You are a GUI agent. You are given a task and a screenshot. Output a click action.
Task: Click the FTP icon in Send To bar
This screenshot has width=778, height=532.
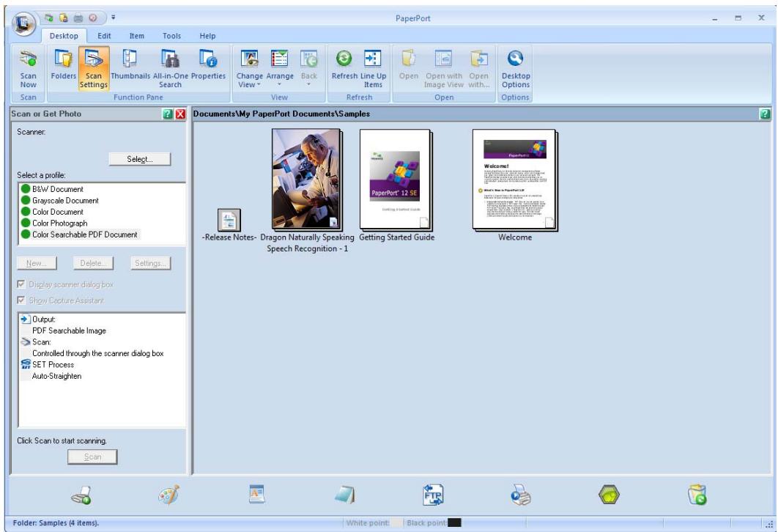click(x=433, y=495)
